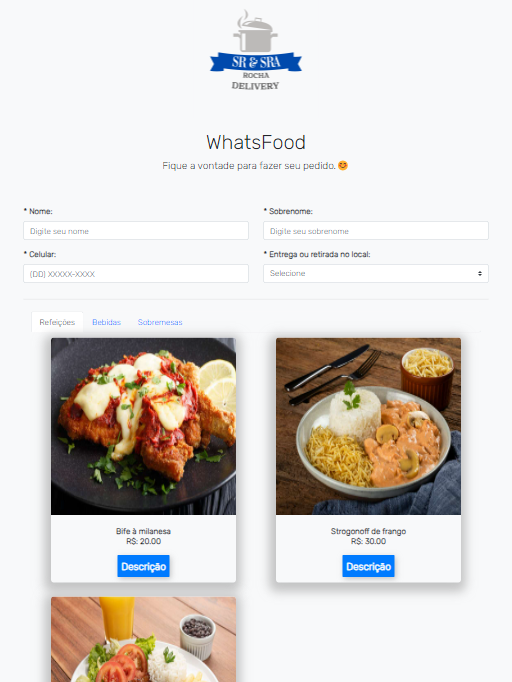The height and width of the screenshot is (682, 512).
Task: Switch to the Bebidas tab
Action: 106,322
